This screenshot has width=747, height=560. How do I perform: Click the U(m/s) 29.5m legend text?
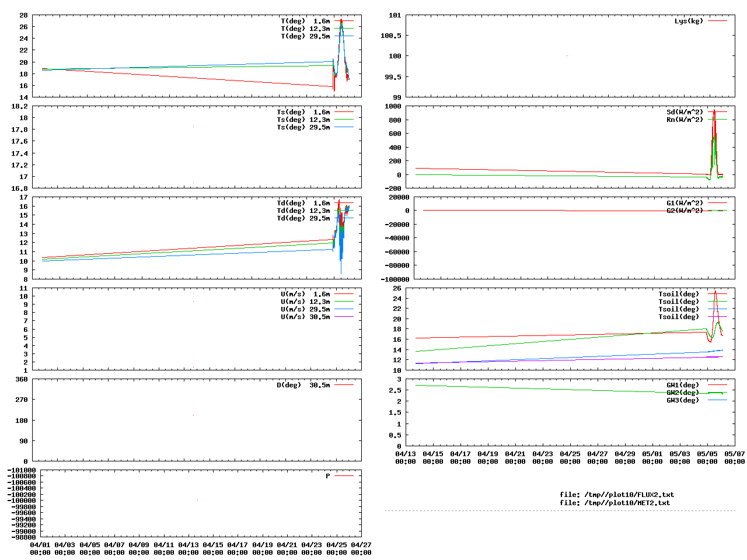pos(305,309)
